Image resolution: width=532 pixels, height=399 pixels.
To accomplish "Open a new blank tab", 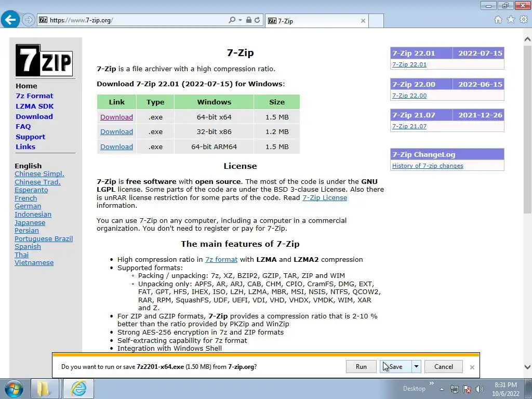I will [376, 21].
